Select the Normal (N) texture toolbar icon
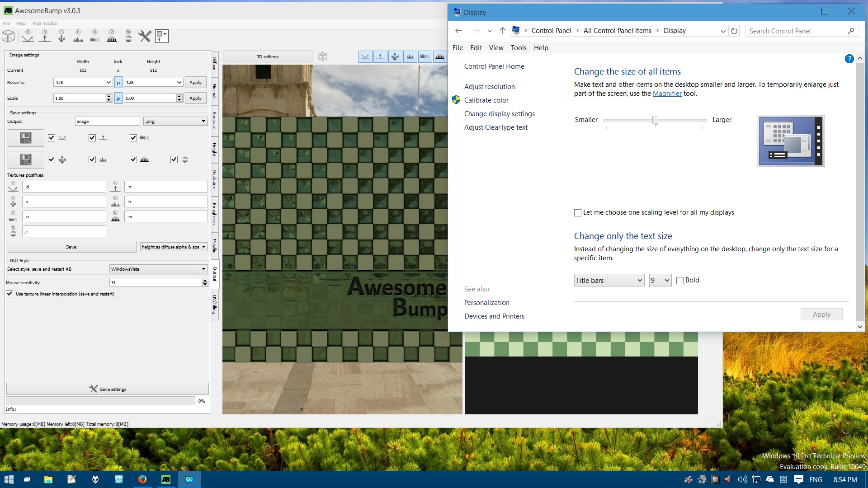 pyautogui.click(x=44, y=36)
